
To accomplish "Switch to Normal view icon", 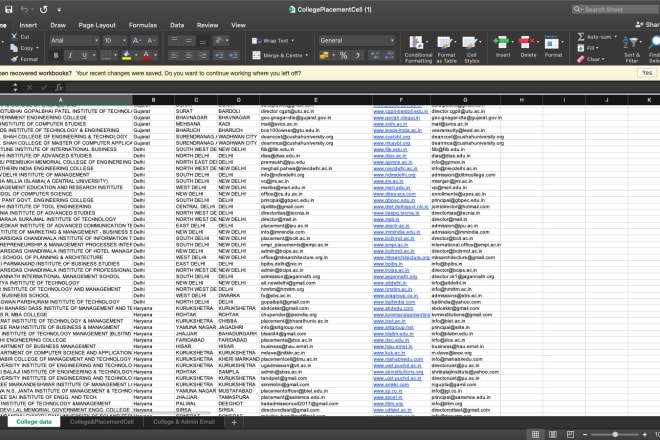I will 535,434.
